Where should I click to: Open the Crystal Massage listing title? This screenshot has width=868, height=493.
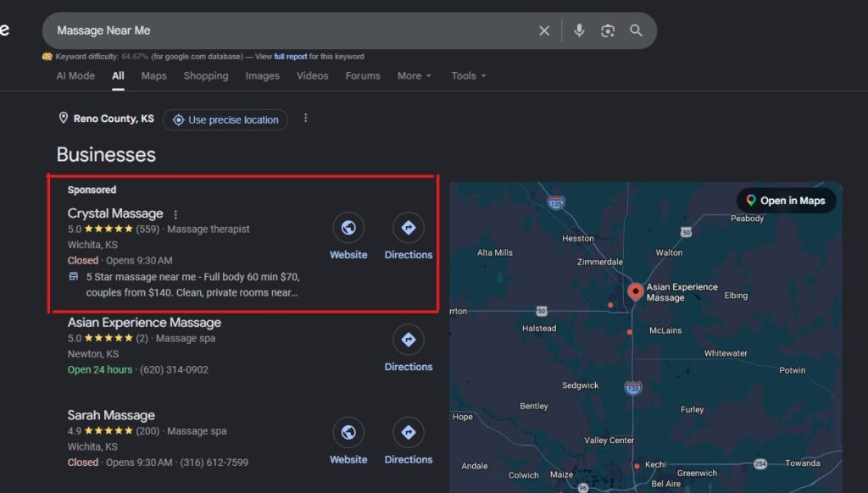(115, 213)
